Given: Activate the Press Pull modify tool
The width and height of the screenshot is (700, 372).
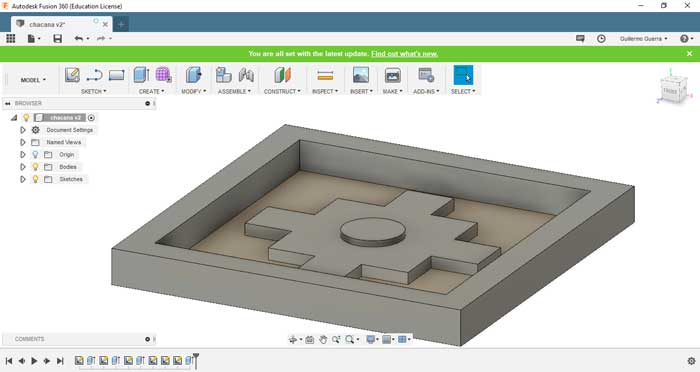Looking at the screenshot, I should coord(194,75).
